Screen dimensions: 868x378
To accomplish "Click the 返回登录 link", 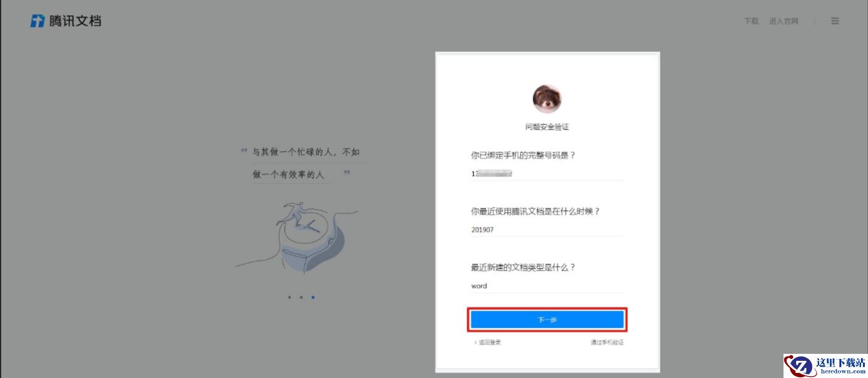I will pos(488,342).
